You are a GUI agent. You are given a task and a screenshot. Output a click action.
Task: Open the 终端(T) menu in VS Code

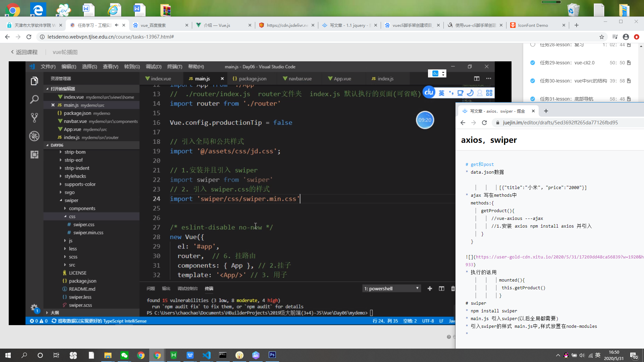click(x=174, y=67)
